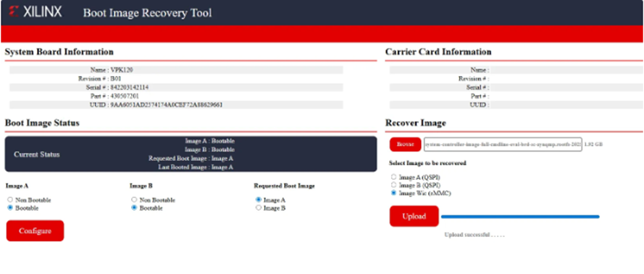Click the Current Status panel
644x274 pixels.
[x=191, y=154]
